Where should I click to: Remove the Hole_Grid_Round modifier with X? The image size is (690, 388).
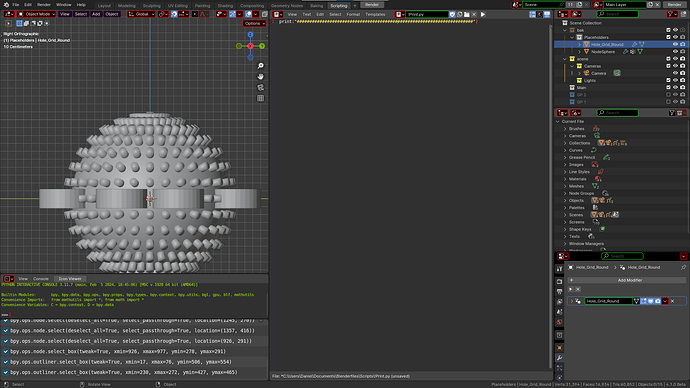672,301
